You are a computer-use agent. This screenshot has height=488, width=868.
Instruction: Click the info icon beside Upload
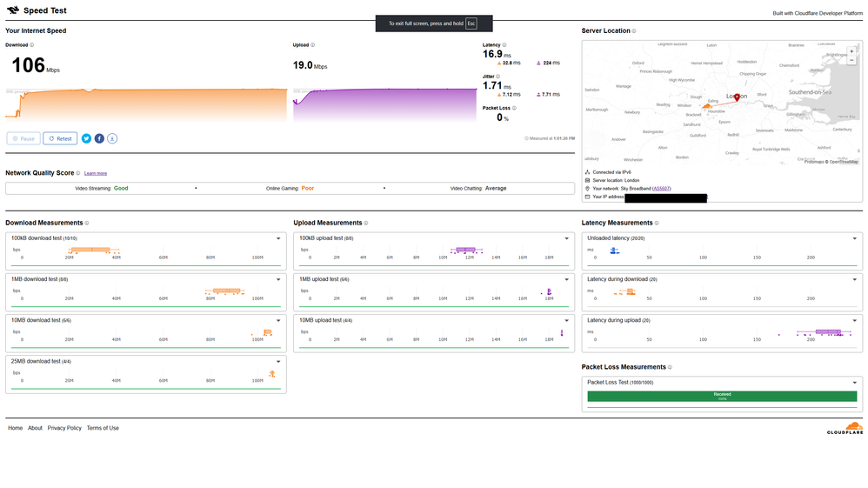click(x=313, y=44)
